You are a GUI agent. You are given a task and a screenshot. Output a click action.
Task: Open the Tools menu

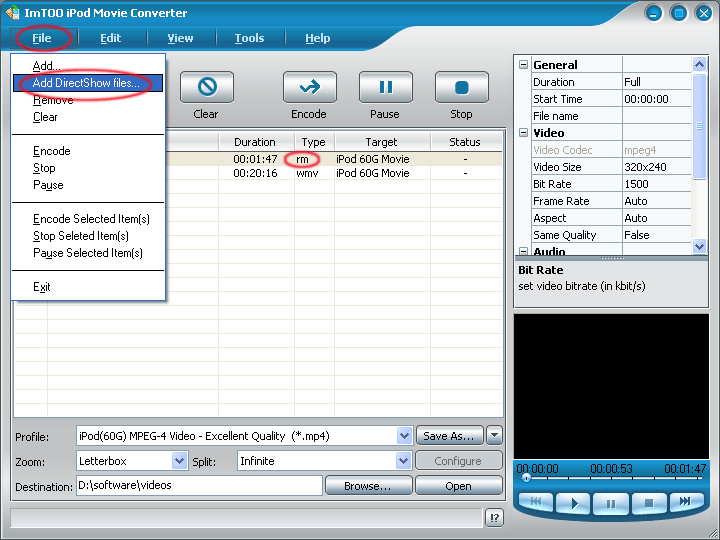coord(249,38)
